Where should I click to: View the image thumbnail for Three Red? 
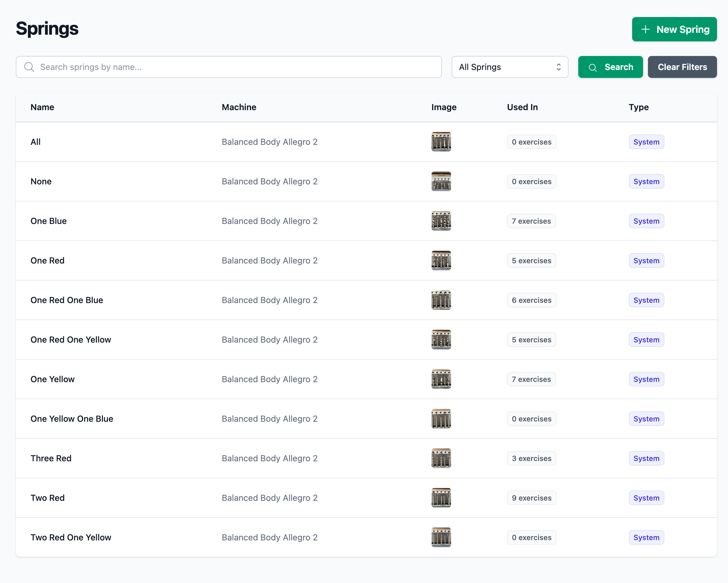(x=441, y=458)
